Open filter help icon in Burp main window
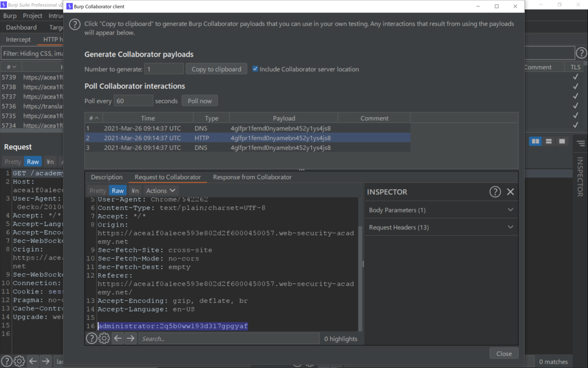The image size is (588, 368). [x=581, y=53]
